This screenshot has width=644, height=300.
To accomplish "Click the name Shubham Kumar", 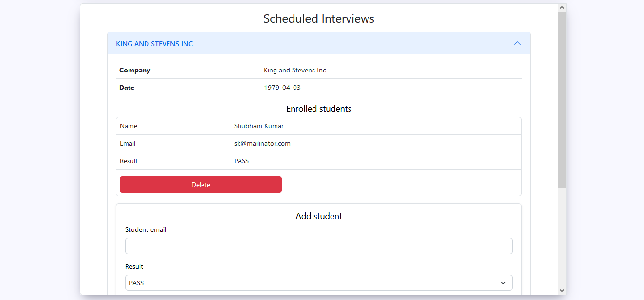I will 259,126.
